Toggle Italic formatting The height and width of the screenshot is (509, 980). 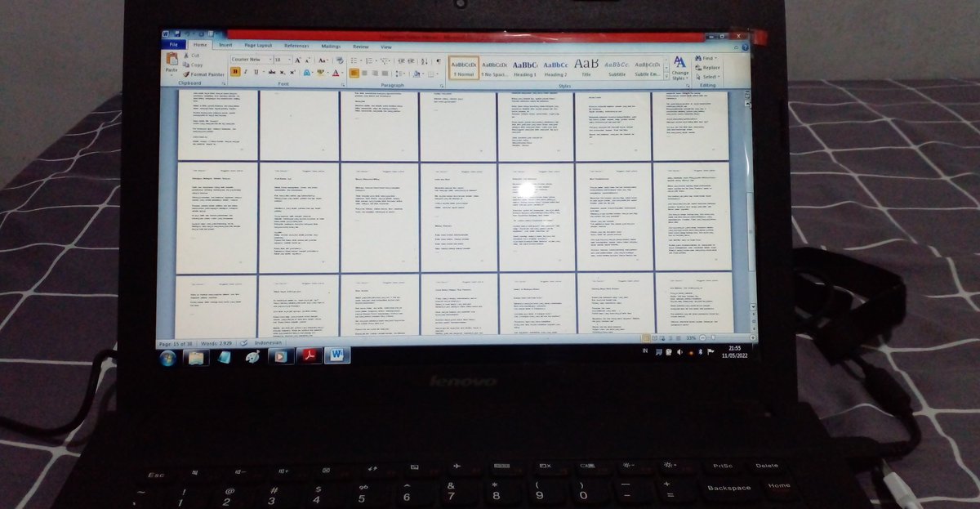click(x=246, y=73)
